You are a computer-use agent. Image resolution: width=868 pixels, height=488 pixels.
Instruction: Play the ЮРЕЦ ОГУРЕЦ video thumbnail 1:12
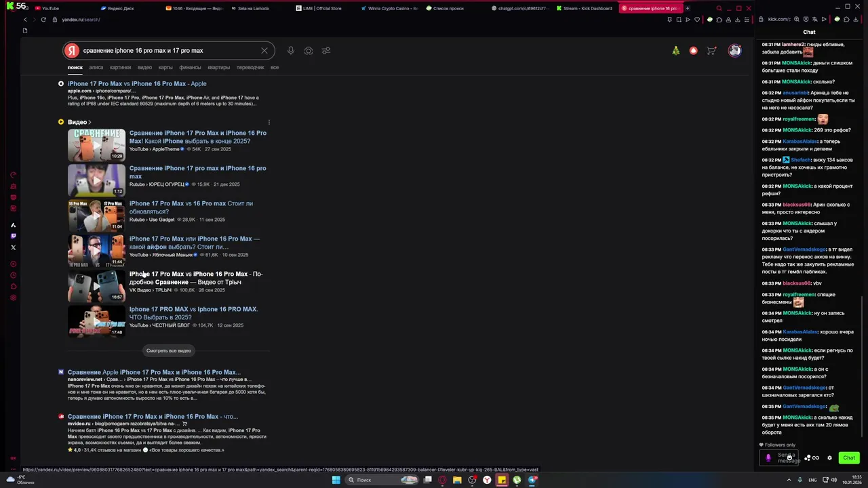pos(96,180)
